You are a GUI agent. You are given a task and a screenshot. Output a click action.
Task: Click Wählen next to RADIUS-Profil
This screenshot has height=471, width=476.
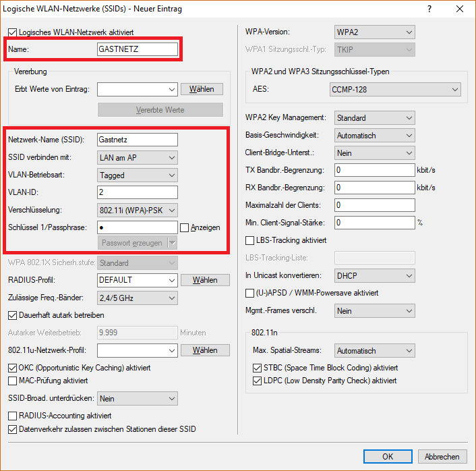[205, 280]
